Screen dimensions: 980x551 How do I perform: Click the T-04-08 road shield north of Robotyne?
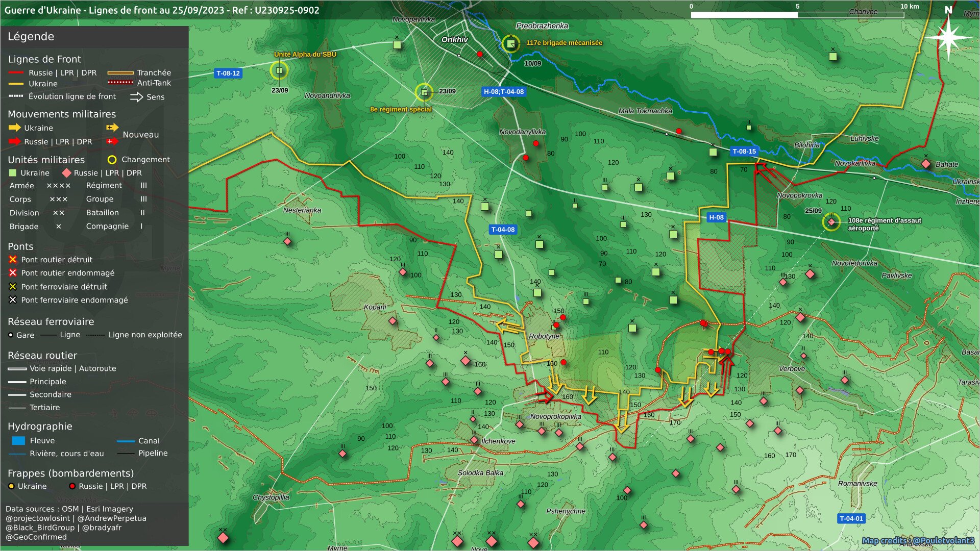[x=503, y=230]
